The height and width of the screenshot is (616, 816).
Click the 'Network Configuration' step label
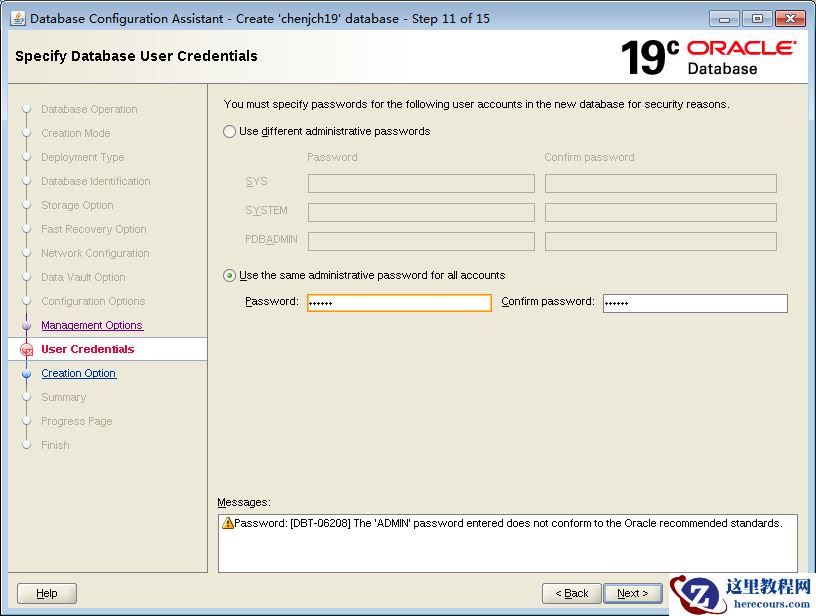(x=95, y=253)
